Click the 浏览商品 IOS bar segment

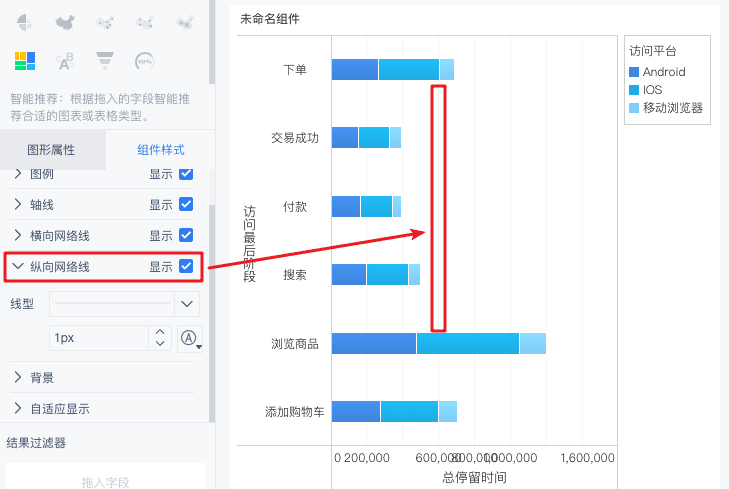(468, 344)
